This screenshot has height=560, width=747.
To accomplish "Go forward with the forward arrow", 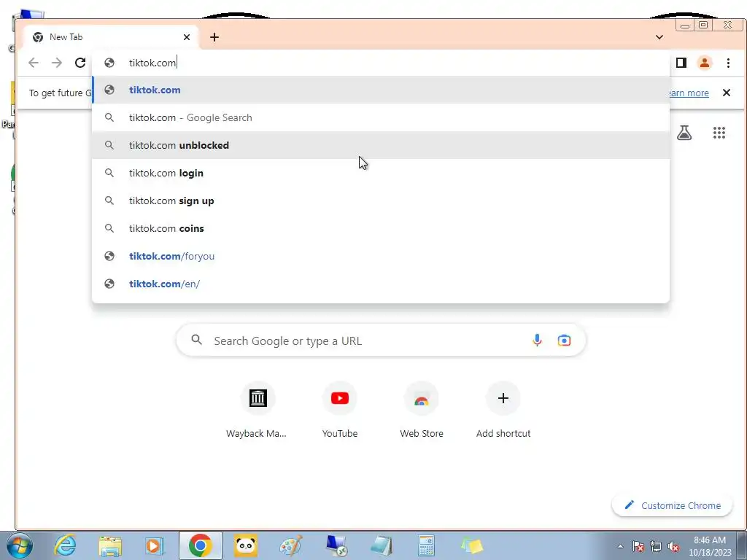I will 57,63.
